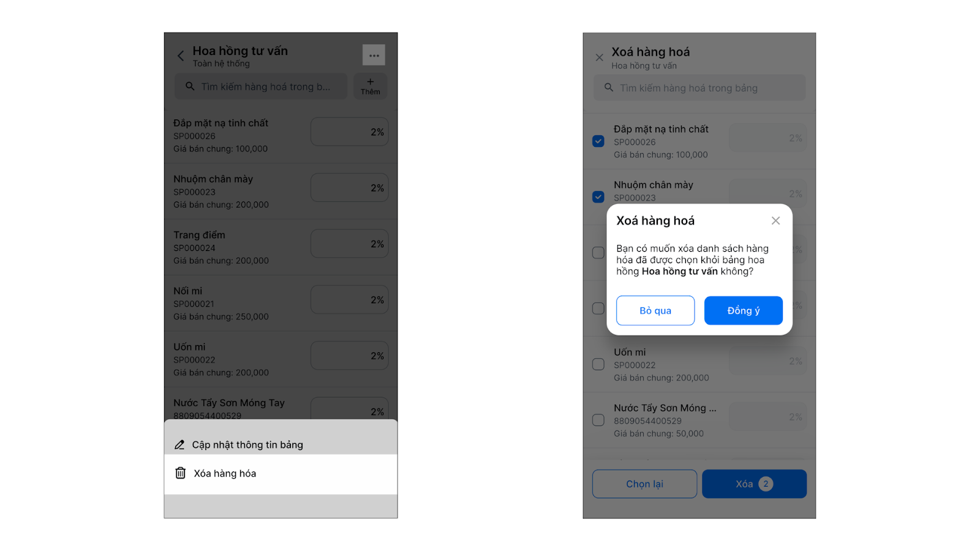Screen dimensions: 980x551
Task: Click the pencil icon for Cập nhật thông tin bảng
Action: click(x=179, y=444)
